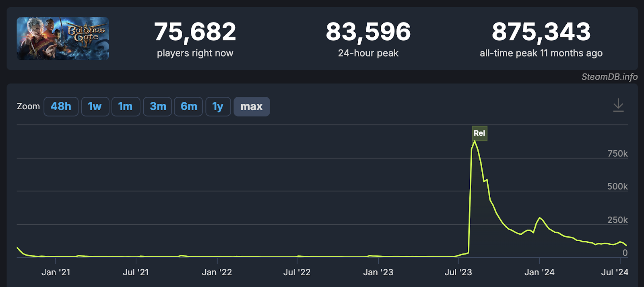The width and height of the screenshot is (644, 287).
Task: Switch chart zoom to 3m
Action: pyautogui.click(x=158, y=107)
